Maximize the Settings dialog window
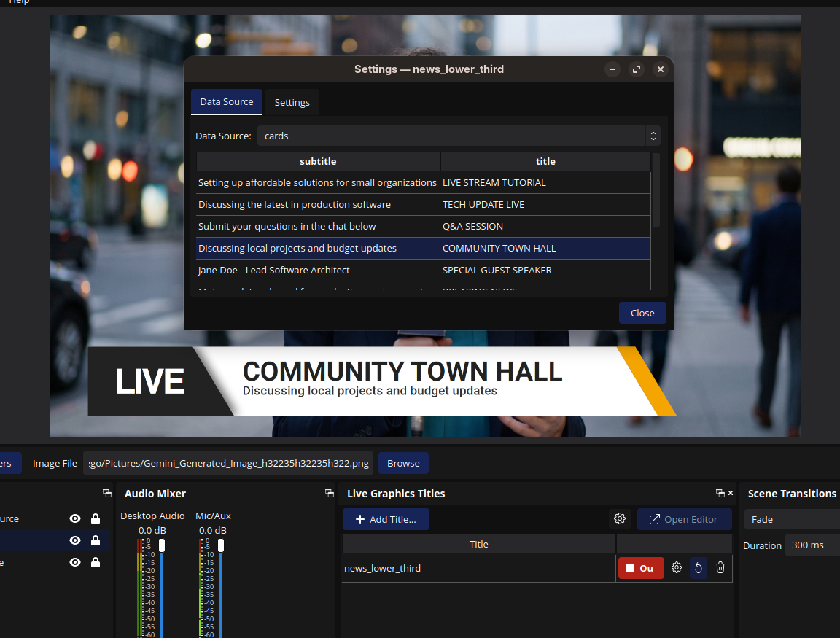 tap(637, 69)
